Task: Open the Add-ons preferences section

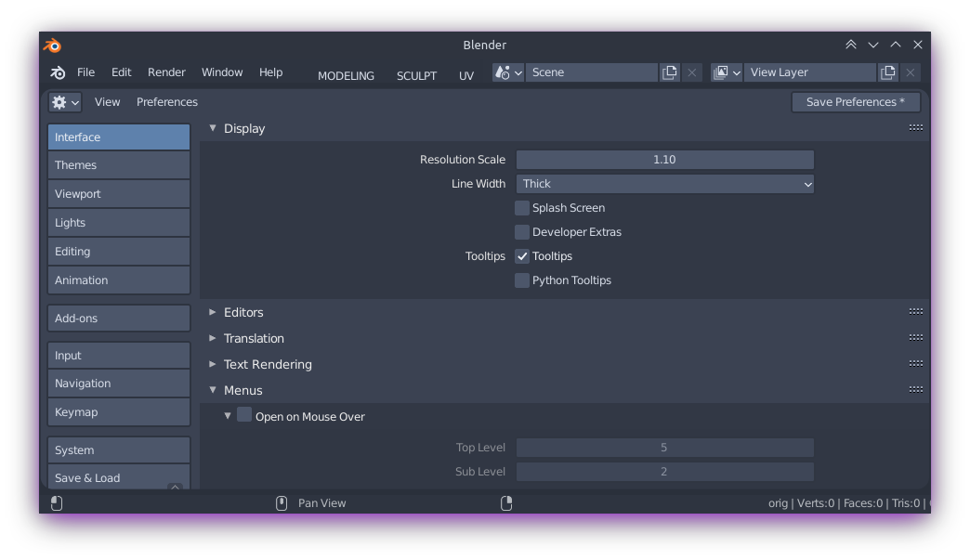Action: 119,319
